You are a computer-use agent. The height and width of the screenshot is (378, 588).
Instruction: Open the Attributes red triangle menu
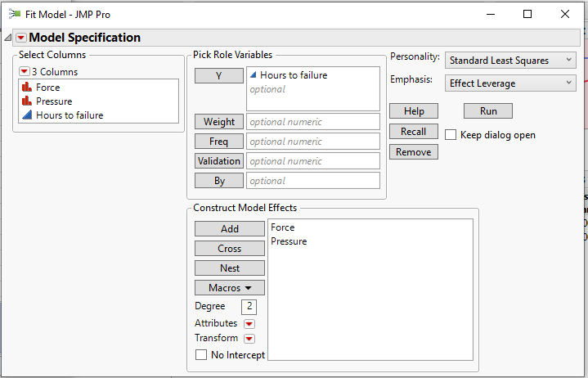[249, 324]
